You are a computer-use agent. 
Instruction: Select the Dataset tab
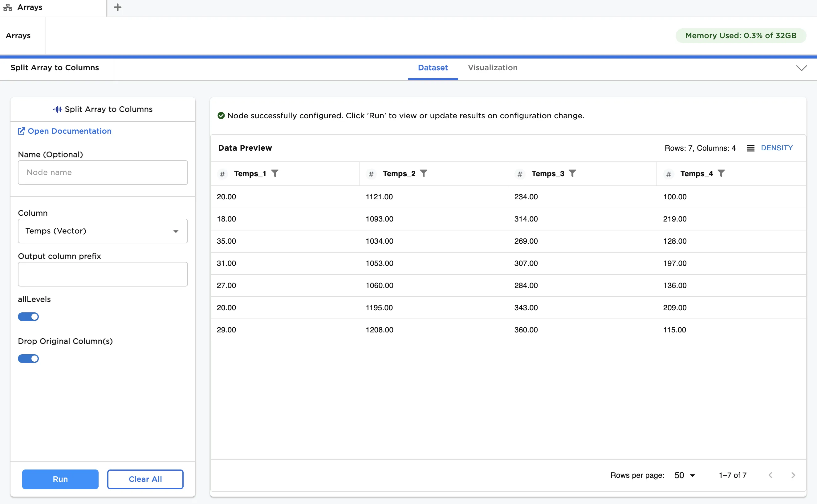[x=433, y=68]
